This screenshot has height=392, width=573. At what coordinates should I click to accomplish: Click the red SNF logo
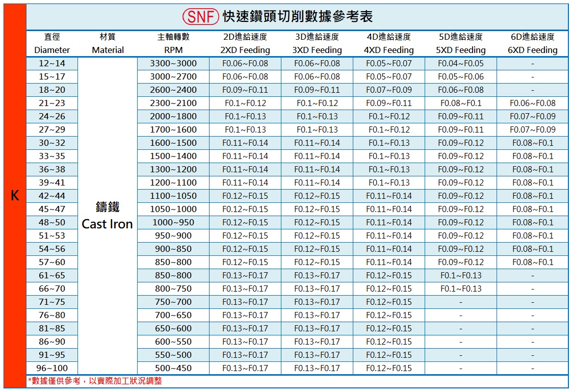point(201,16)
